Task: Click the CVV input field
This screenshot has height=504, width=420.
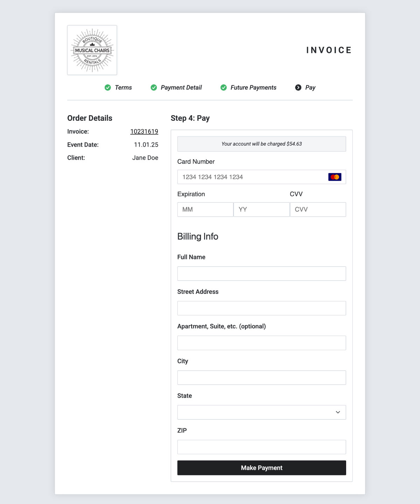Action: [318, 210]
